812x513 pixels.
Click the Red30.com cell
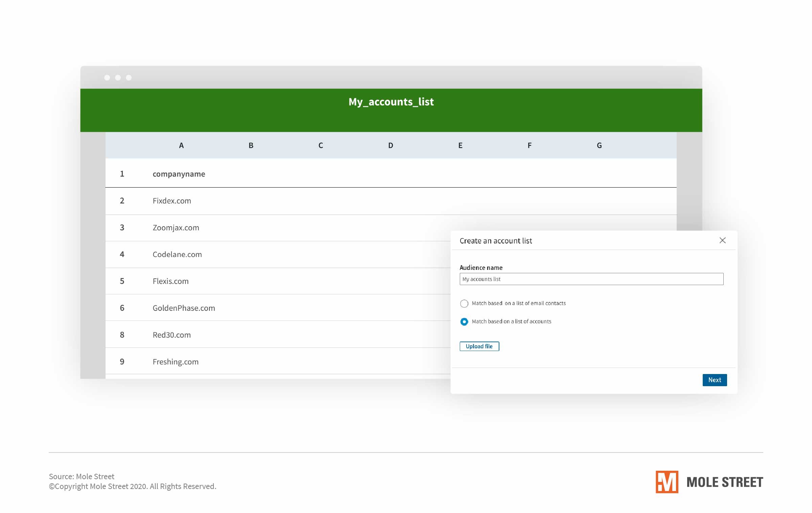(x=172, y=335)
